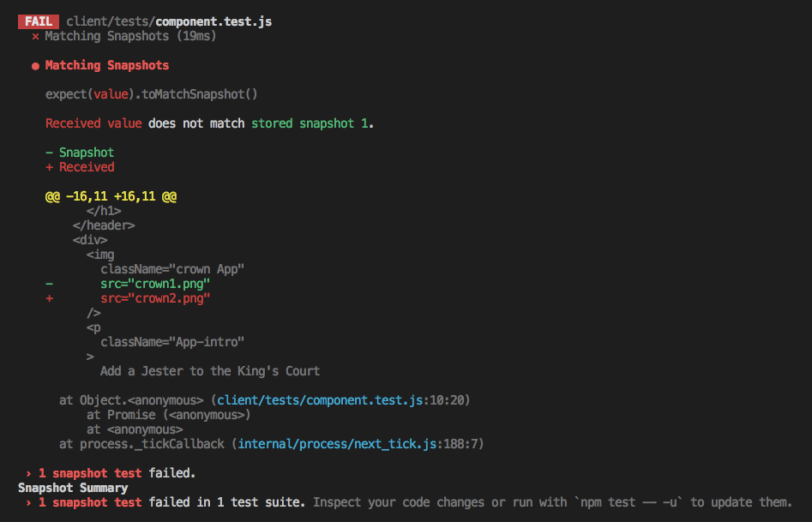Click the red '+ Received' legend label
812x522 pixels.
(80, 167)
